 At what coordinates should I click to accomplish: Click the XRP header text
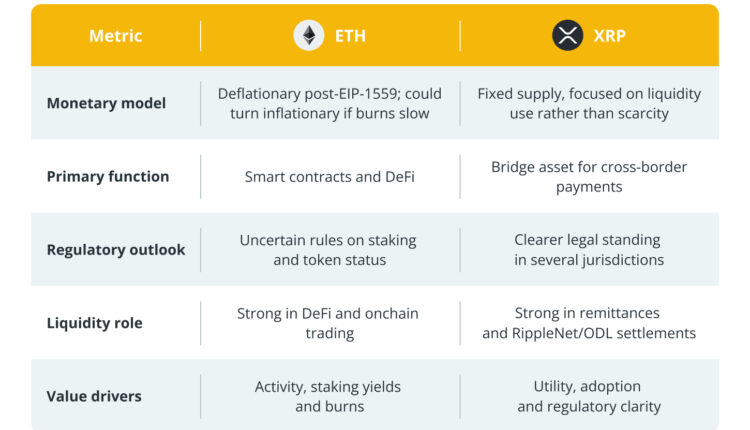[609, 36]
